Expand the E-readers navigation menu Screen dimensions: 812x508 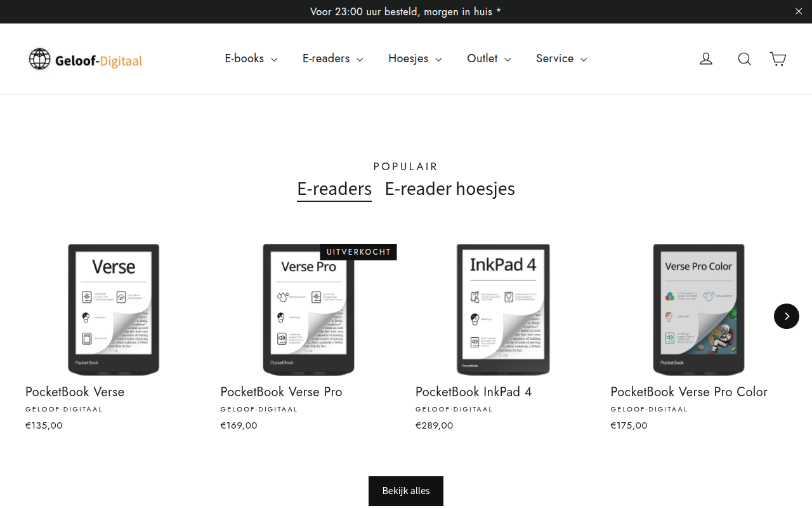point(333,58)
